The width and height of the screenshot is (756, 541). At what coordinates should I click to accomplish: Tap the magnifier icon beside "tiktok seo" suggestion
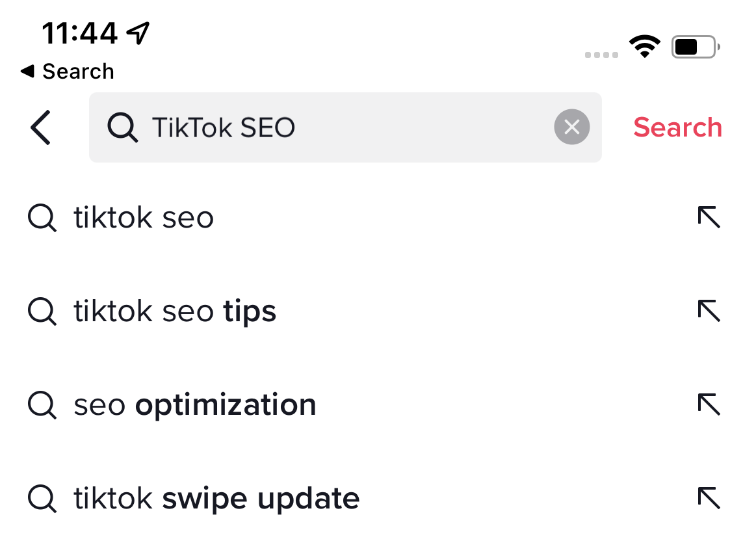click(41, 217)
